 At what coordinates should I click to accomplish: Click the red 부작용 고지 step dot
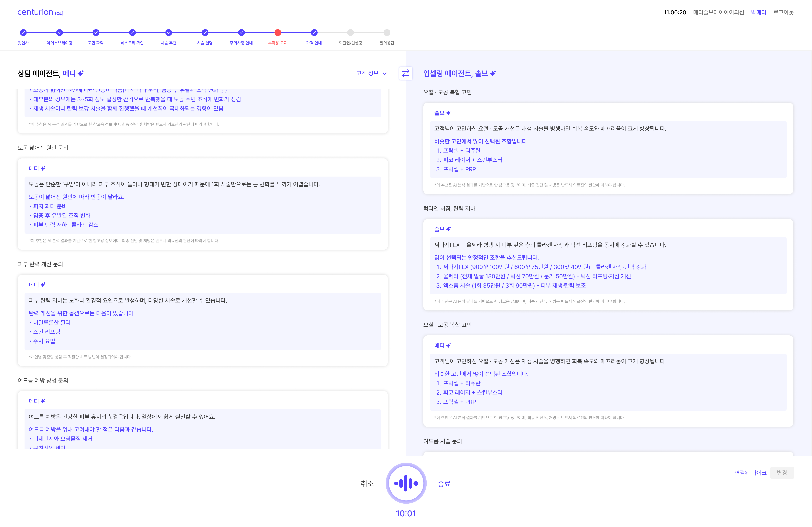[x=278, y=33]
